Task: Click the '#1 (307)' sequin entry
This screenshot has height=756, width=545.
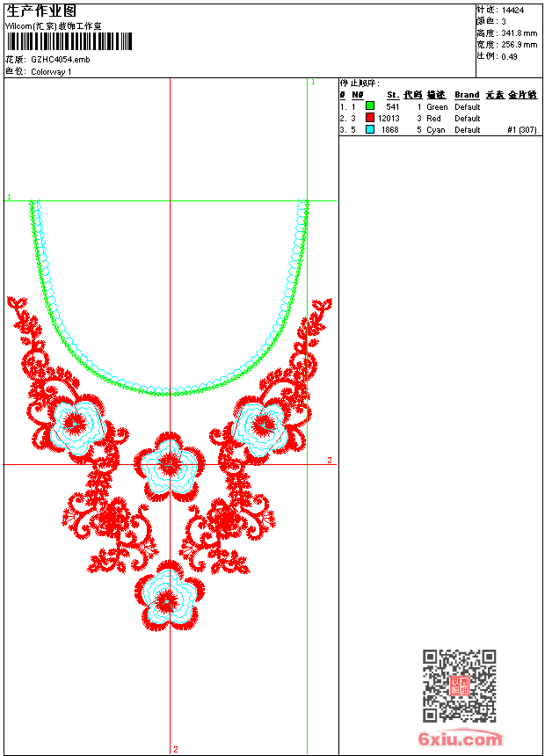Action: 522,130
